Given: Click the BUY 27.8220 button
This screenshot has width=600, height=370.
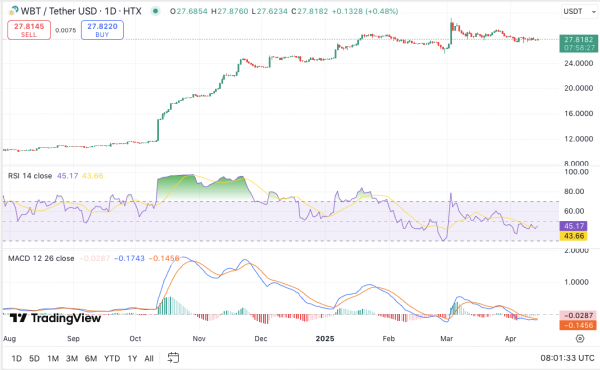Looking at the screenshot, I should [102, 30].
